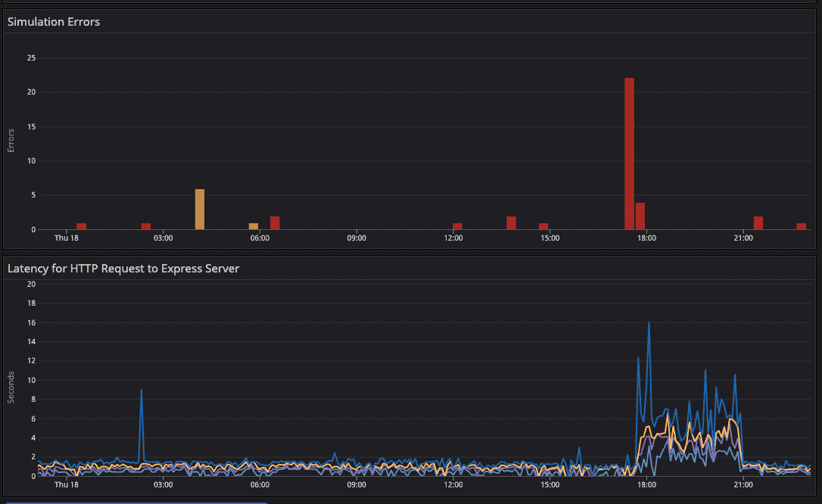The height and width of the screenshot is (504, 822).
Task: Click the "16" tick on the latency axis
Action: (x=32, y=322)
